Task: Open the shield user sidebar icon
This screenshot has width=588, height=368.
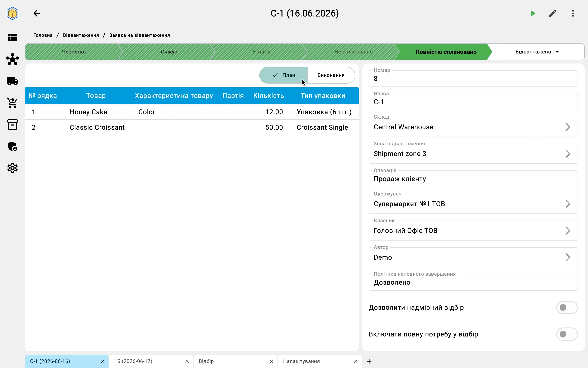Action: [12, 146]
